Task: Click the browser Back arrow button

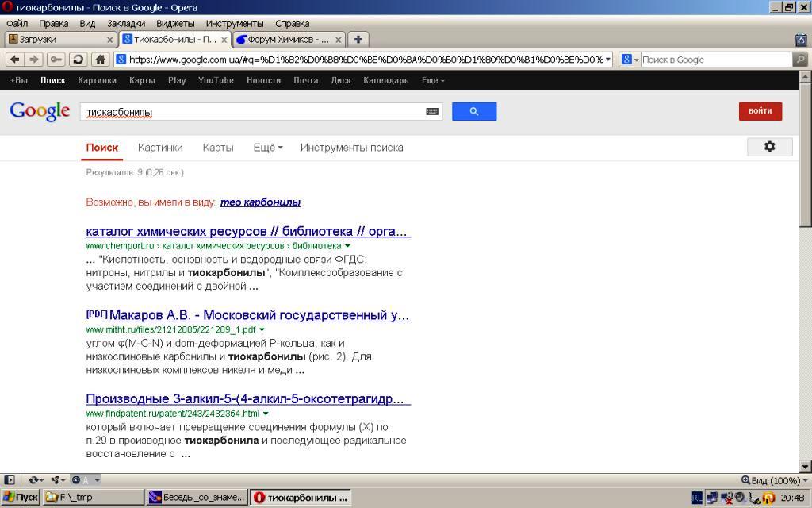Action: 14,60
